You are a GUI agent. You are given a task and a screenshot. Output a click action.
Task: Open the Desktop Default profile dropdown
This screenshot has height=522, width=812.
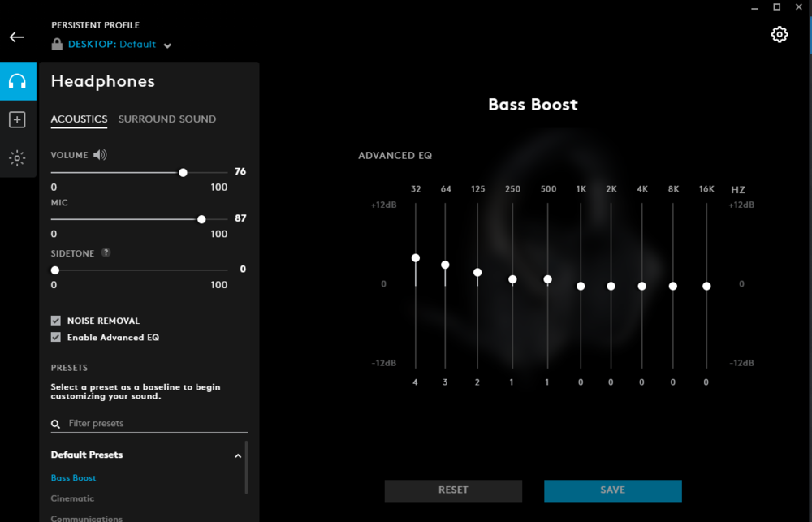pos(167,45)
